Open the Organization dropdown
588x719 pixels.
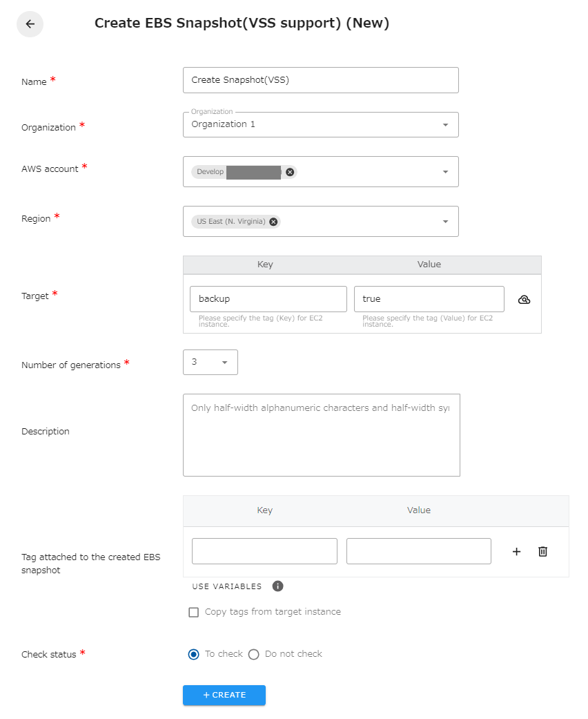point(445,124)
